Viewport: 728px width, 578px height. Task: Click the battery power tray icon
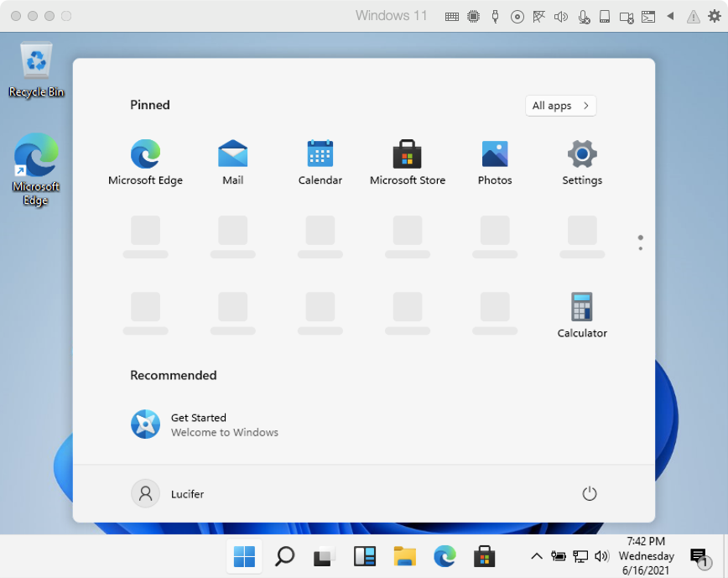[x=559, y=556]
